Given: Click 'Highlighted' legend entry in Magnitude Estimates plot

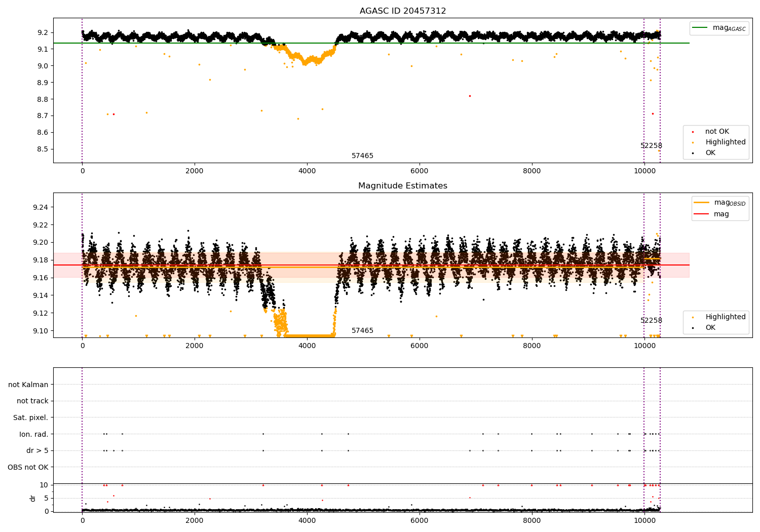Looking at the screenshot, I should [x=726, y=317].
